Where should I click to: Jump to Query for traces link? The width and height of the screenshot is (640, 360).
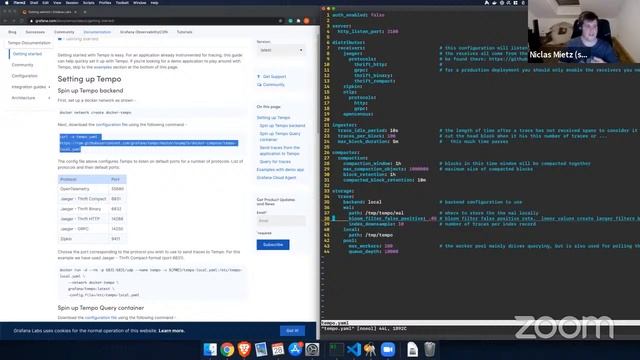pyautogui.click(x=275, y=162)
